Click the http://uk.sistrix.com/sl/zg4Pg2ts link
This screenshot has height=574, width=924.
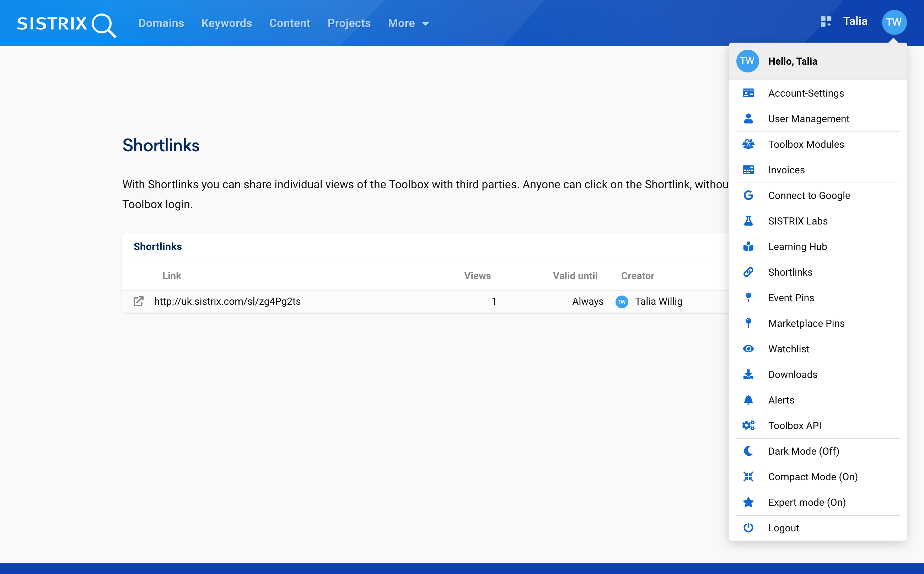click(227, 302)
